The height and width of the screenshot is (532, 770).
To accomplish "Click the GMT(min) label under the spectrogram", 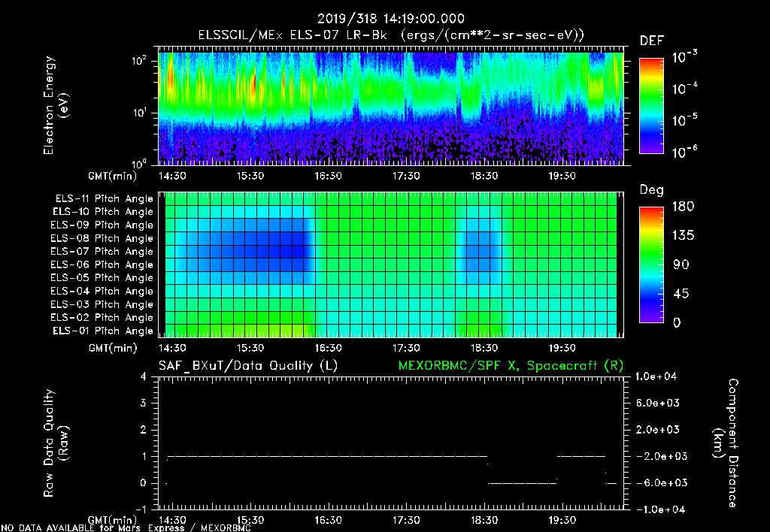I will tap(113, 176).
